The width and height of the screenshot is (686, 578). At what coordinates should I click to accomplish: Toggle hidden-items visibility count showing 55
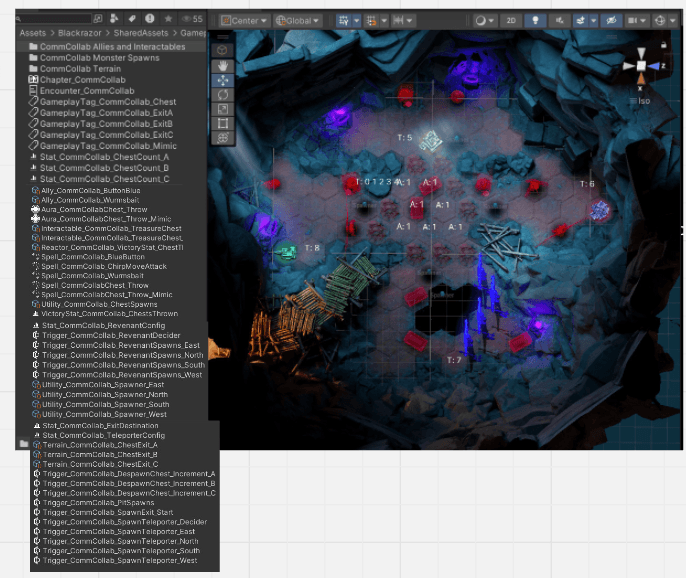[192, 19]
